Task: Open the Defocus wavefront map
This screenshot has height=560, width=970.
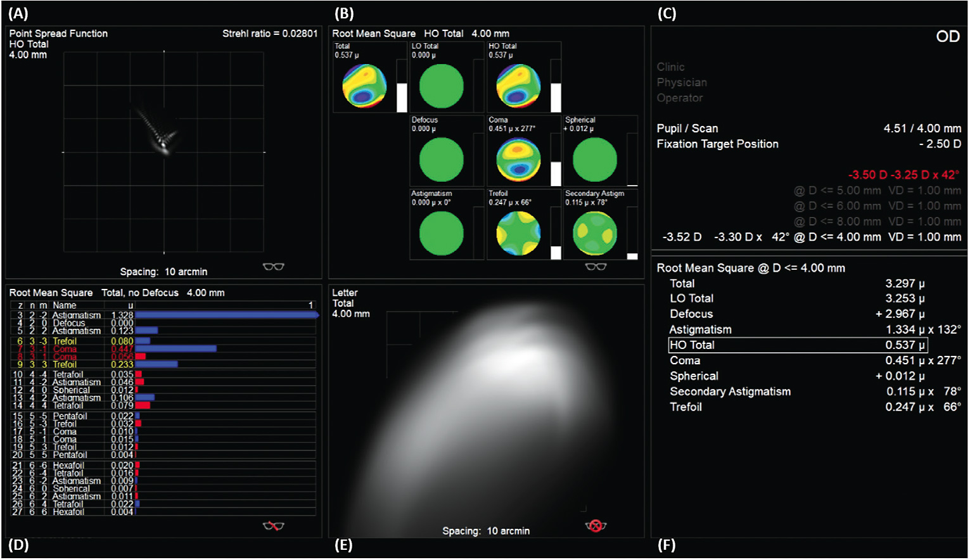Action: pos(442,159)
